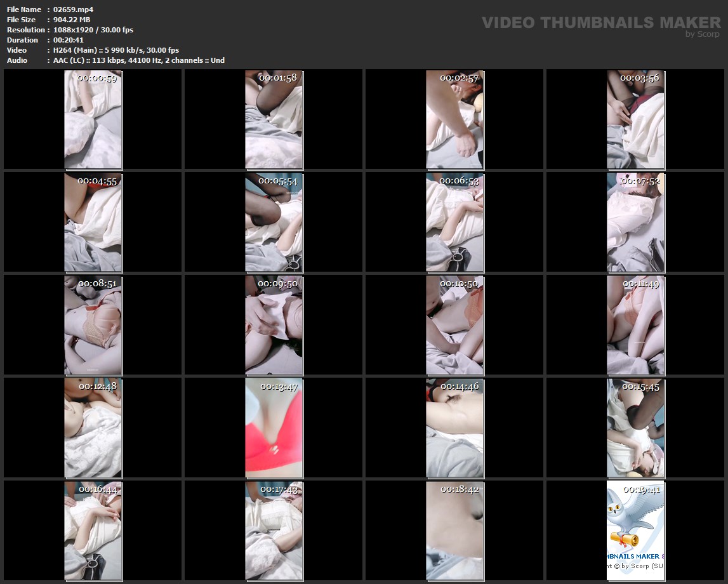Open the frame marked 00:17:43

274,531
